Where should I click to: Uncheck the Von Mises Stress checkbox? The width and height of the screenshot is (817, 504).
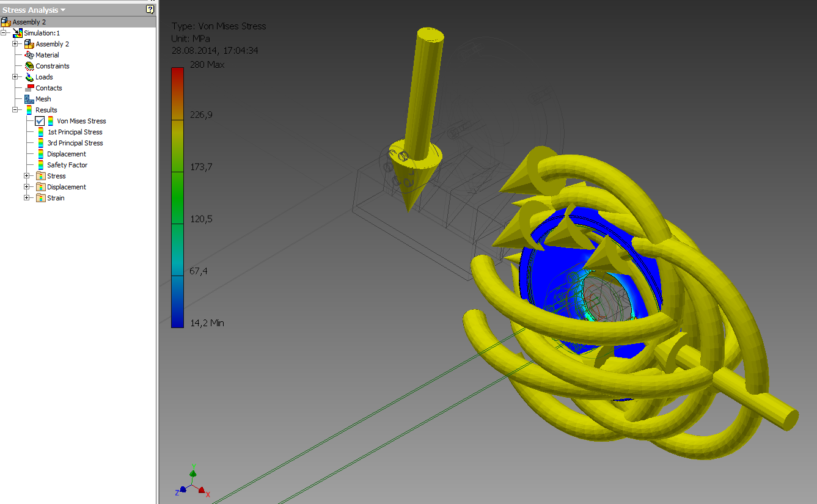[x=39, y=121]
